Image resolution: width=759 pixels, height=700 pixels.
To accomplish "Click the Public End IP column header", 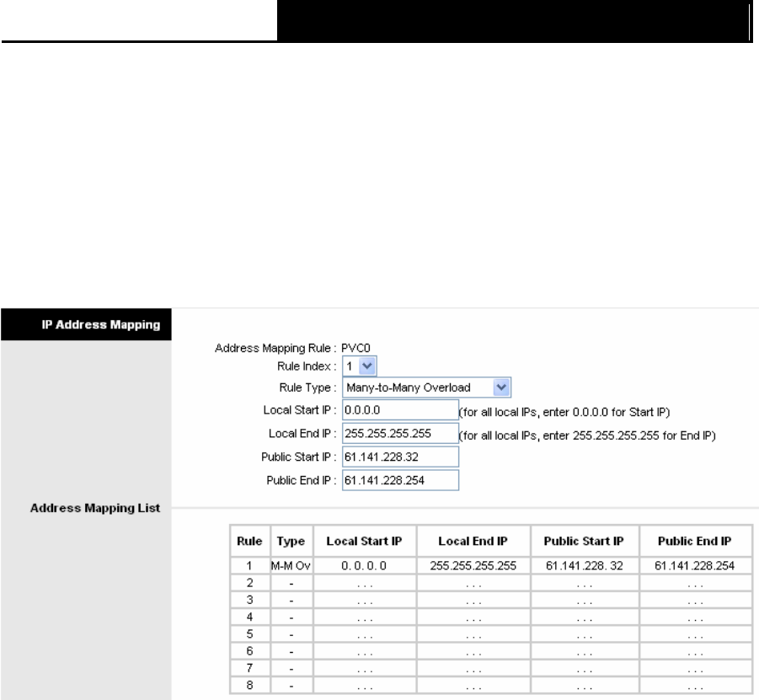I will (x=695, y=541).
